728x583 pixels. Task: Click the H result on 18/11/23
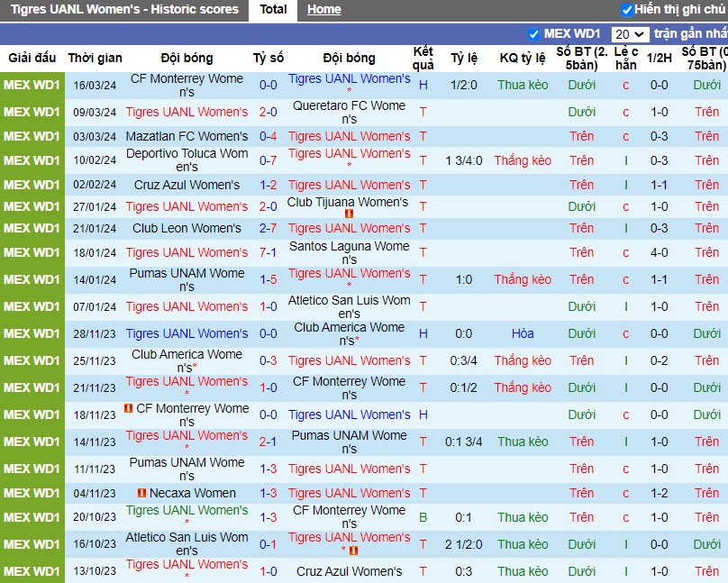pos(423,415)
